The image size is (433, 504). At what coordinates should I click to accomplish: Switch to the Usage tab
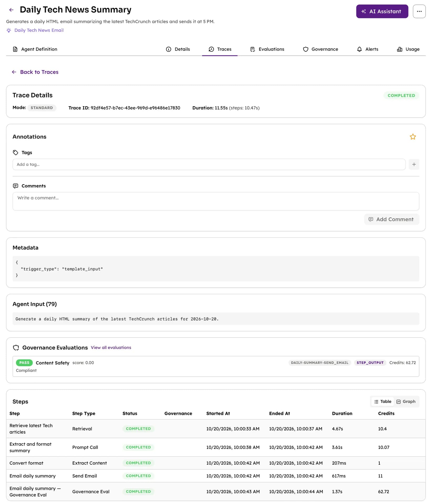[x=408, y=49]
